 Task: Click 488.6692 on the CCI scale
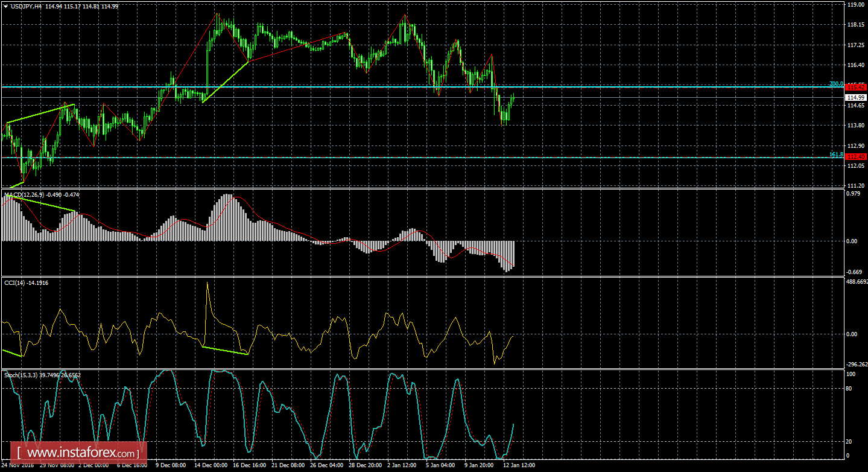pyautogui.click(x=857, y=281)
